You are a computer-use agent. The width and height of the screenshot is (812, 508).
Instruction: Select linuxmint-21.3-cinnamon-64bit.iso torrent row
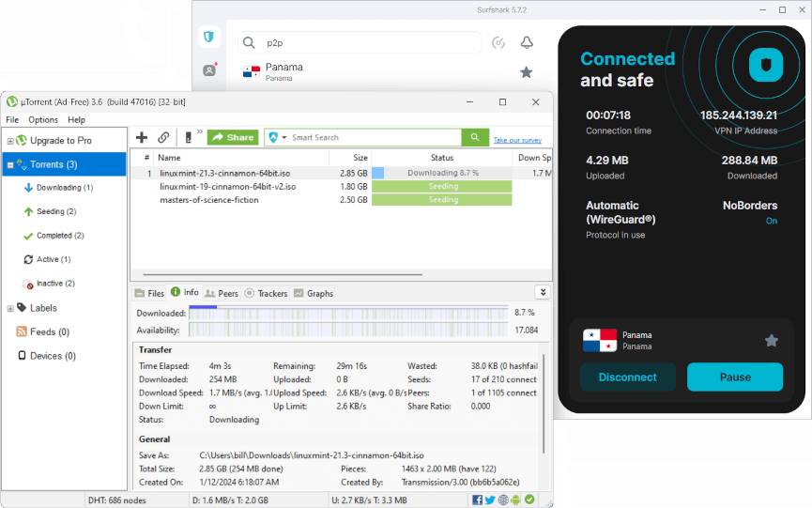pyautogui.click(x=341, y=173)
